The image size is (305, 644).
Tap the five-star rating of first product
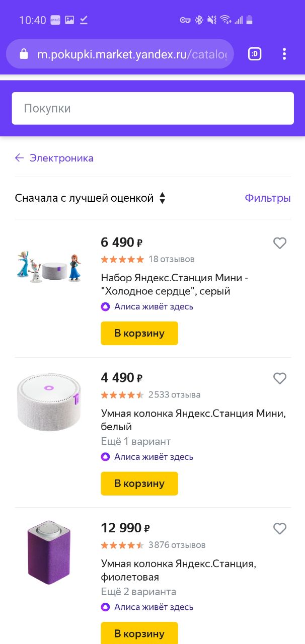(122, 260)
